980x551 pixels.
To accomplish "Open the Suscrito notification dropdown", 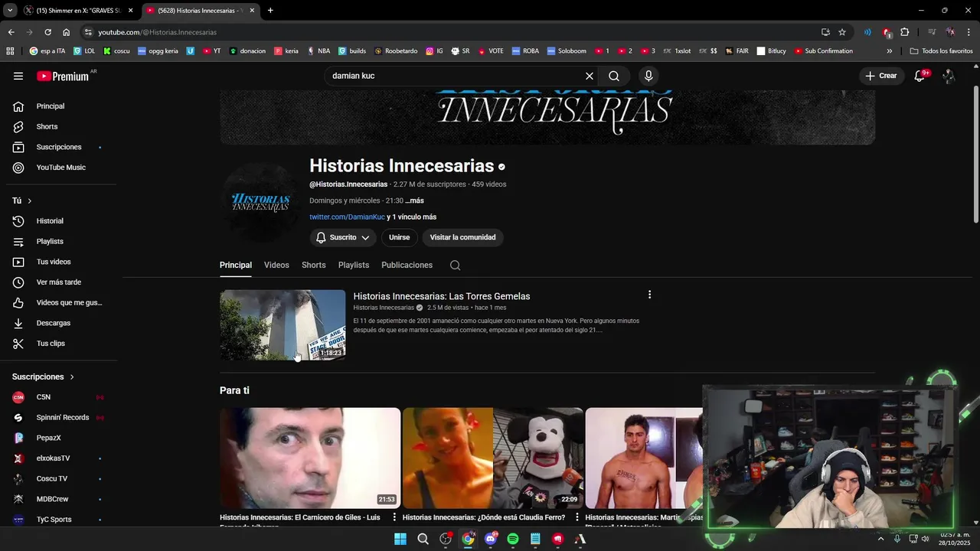I will tap(343, 237).
